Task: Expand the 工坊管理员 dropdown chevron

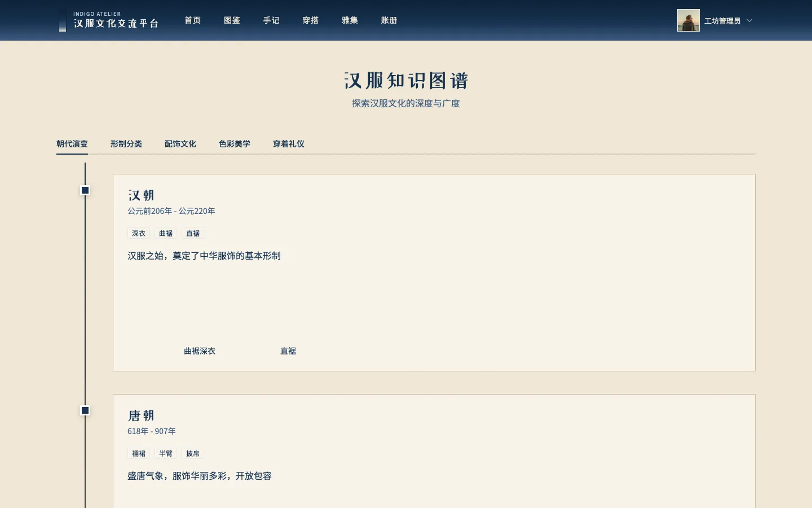Action: 749,20
